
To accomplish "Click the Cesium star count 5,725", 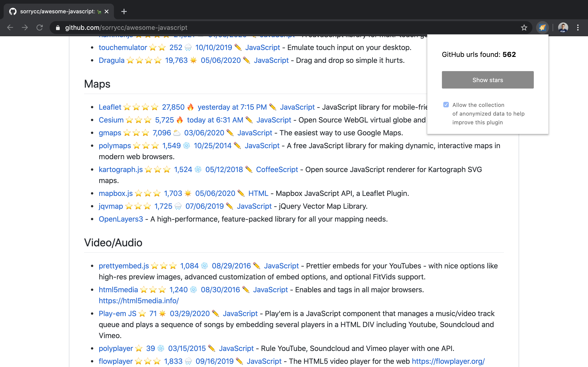I will [164, 120].
